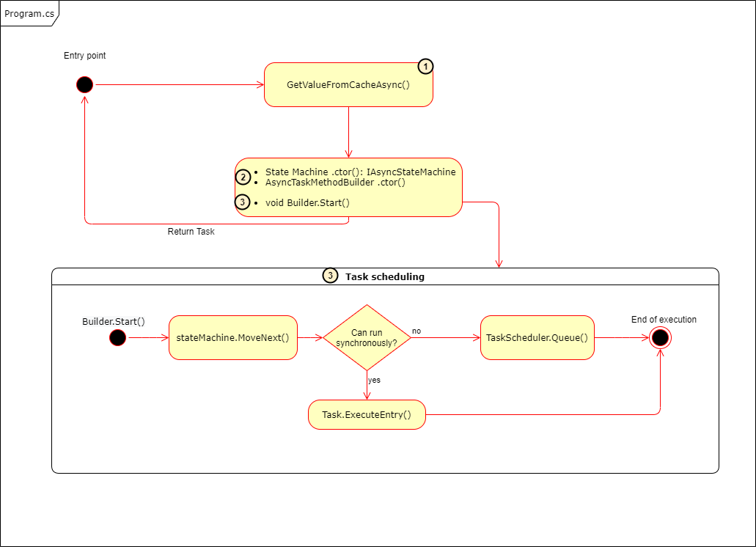
Task: Click the circled 3 badge in the Task scheduling header
Action: pos(330,276)
